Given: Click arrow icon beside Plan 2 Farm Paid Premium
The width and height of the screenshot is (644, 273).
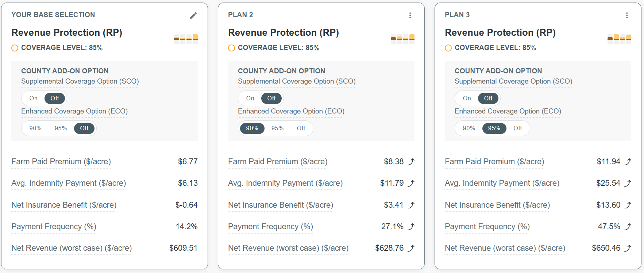Looking at the screenshot, I should click(411, 162).
